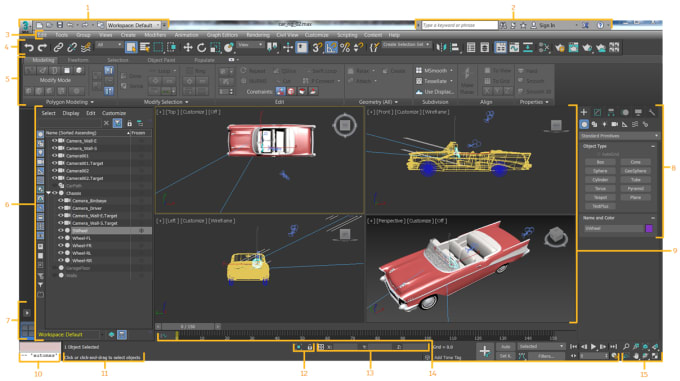The height and width of the screenshot is (381, 680).
Task: Toggle visibility eye of Wheel-FL
Action: tap(61, 238)
